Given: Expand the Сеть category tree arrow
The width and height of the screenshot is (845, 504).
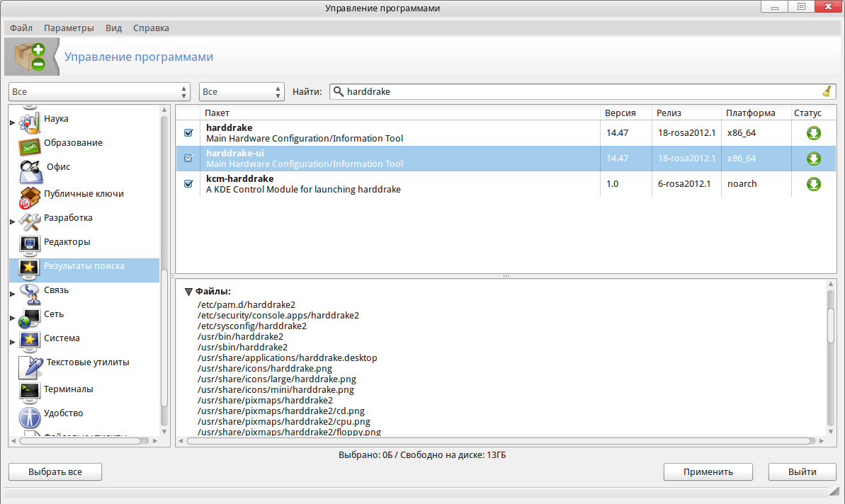Looking at the screenshot, I should [x=12, y=319].
